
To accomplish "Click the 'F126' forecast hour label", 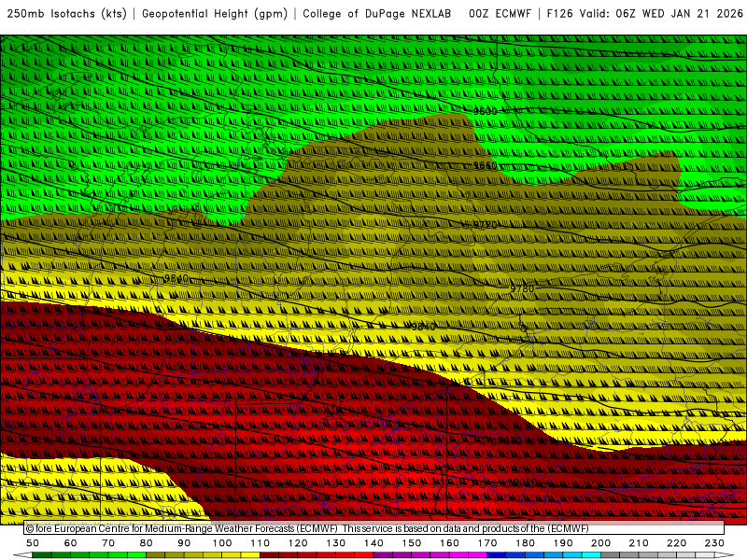I will 559,14.
